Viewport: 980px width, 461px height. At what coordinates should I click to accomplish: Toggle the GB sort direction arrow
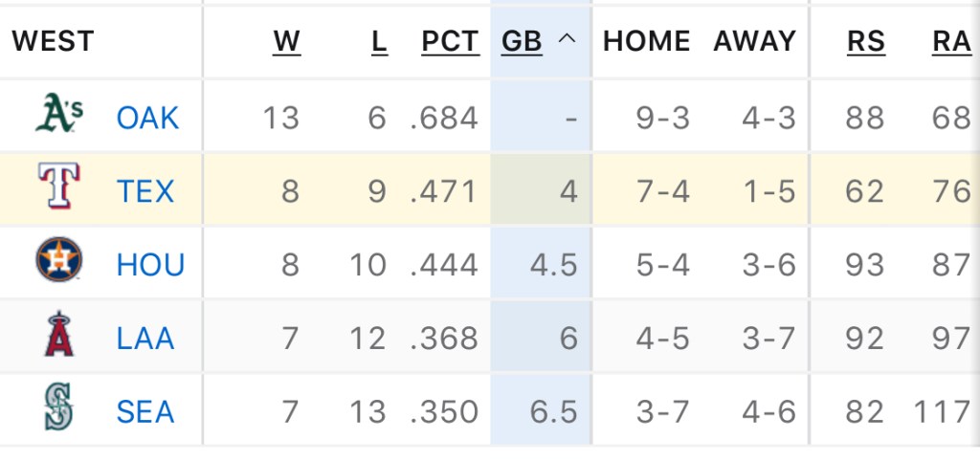coord(567,40)
